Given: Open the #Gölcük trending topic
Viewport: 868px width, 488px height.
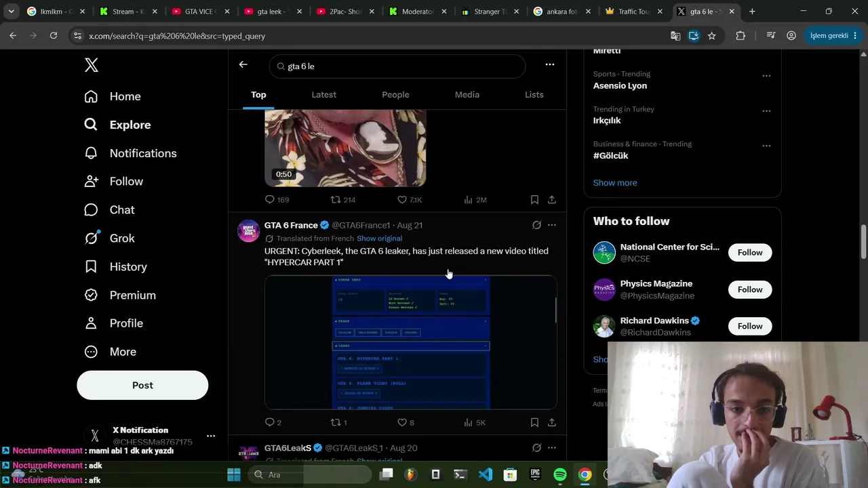Looking at the screenshot, I should click(611, 156).
